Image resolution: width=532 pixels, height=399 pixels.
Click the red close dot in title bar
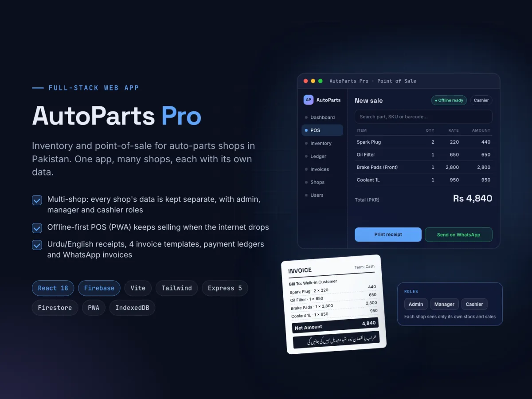point(305,81)
